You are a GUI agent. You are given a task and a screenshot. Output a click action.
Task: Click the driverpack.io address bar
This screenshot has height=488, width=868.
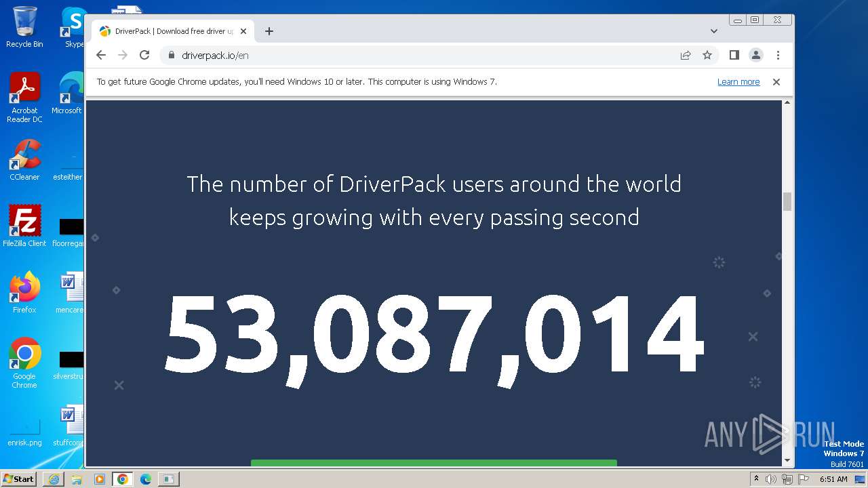(x=407, y=56)
